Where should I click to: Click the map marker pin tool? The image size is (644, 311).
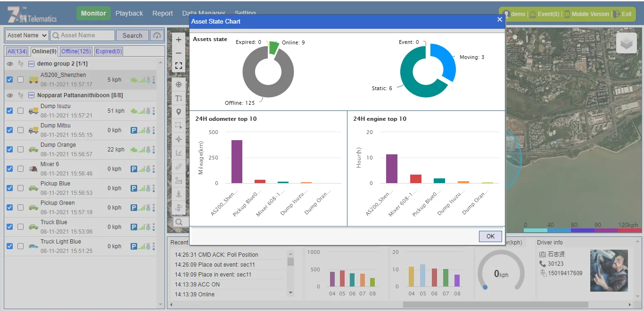point(179,112)
